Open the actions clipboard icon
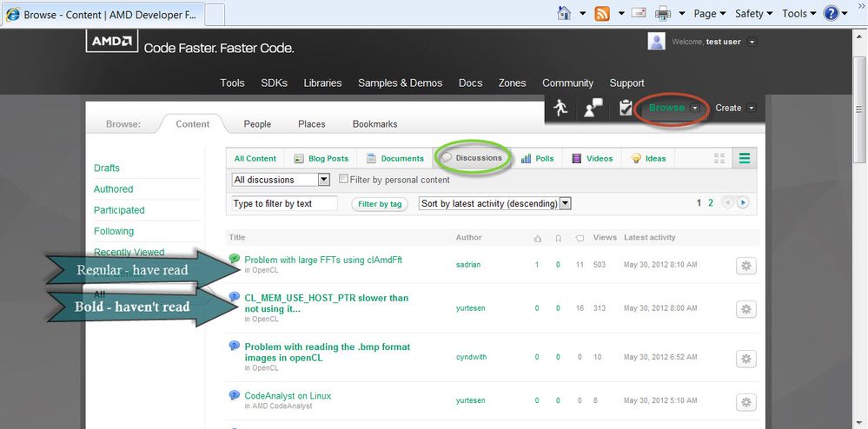The width and height of the screenshot is (868, 429). click(x=626, y=108)
